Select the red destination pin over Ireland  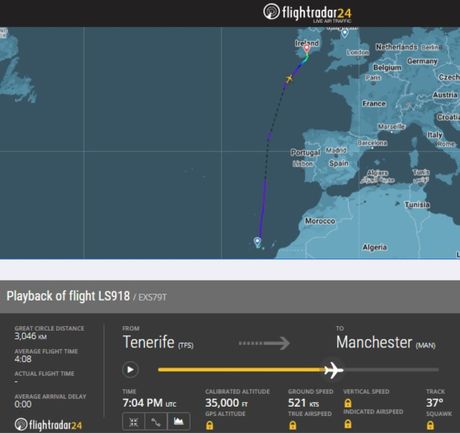coord(307,49)
